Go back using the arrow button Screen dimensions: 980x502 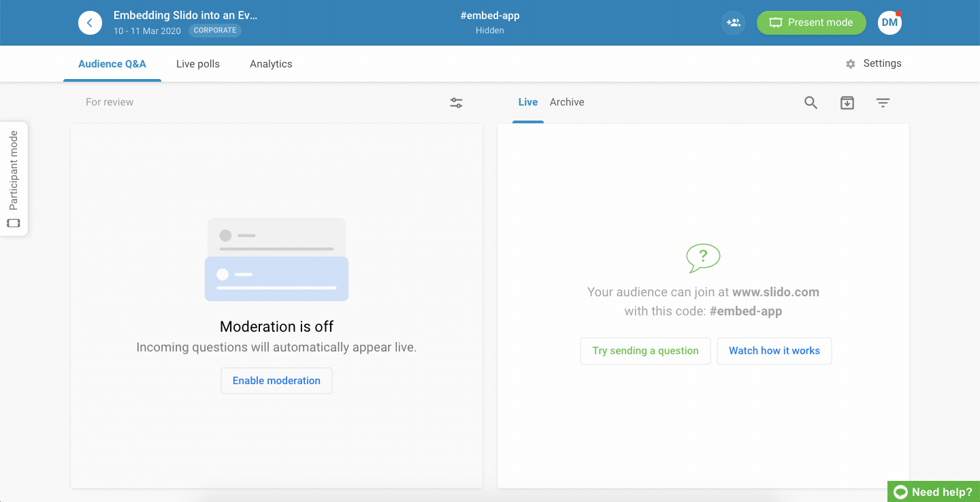coord(90,22)
